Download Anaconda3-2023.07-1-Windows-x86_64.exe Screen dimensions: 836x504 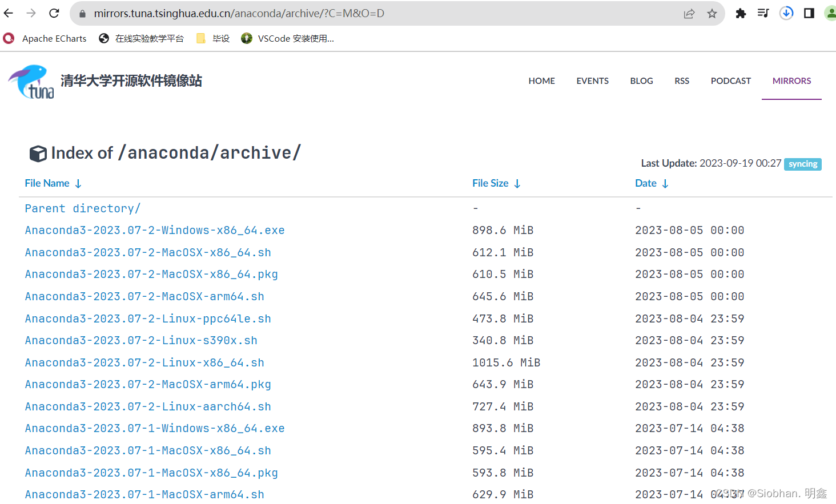point(155,429)
